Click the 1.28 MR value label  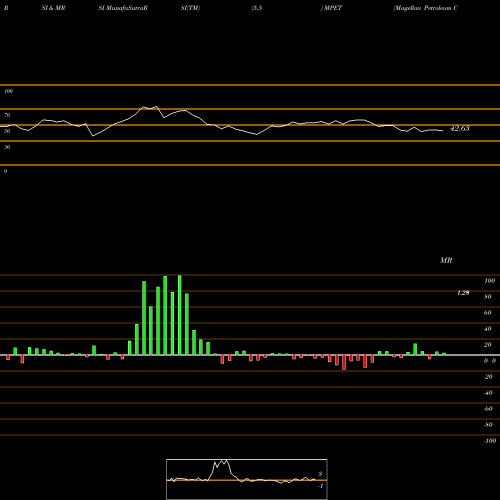[x=463, y=293]
